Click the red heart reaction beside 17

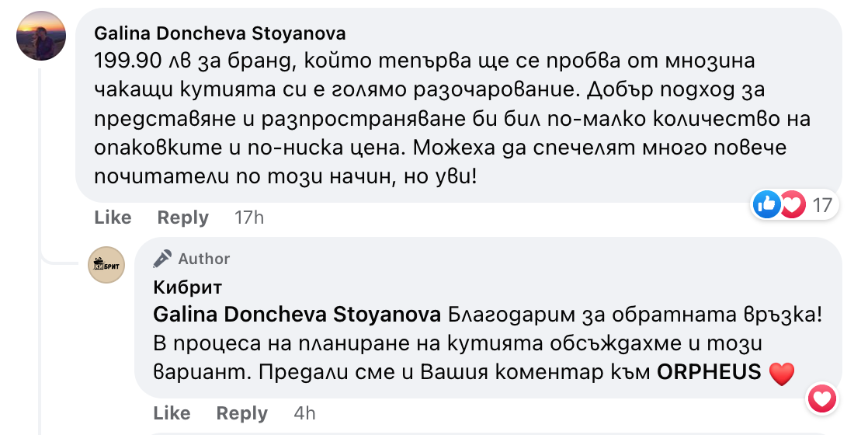[x=791, y=205]
